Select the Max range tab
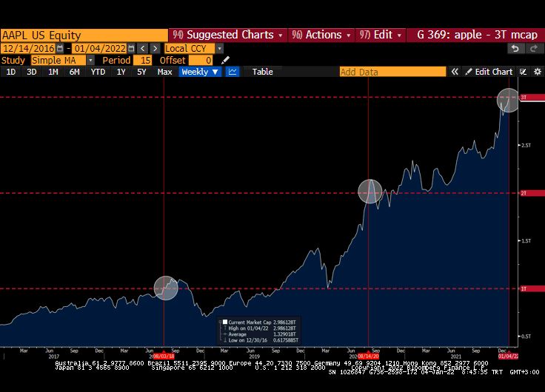The height and width of the screenshot is (392, 545). coord(164,72)
